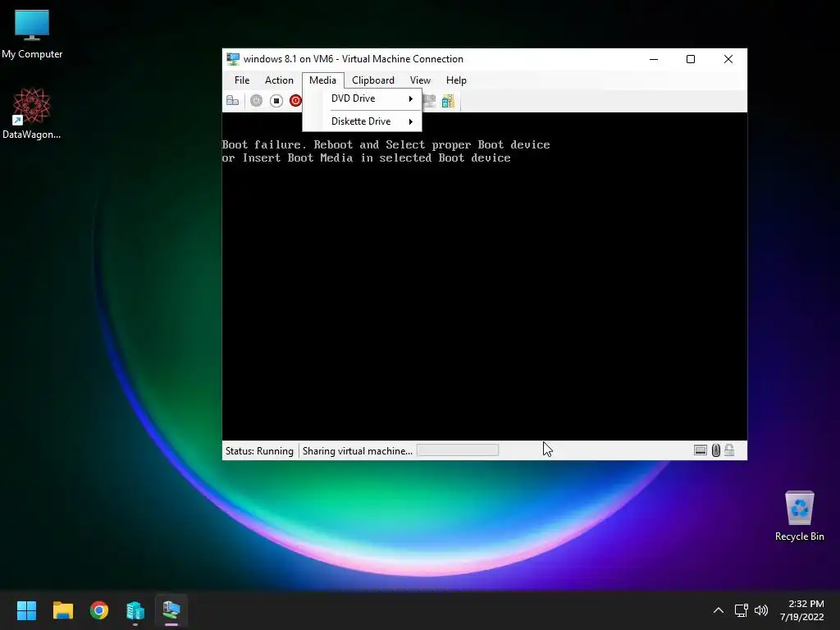Screen dimensions: 840x630
Task: Click the Virtual Machine Connection title icon
Action: pos(233,59)
